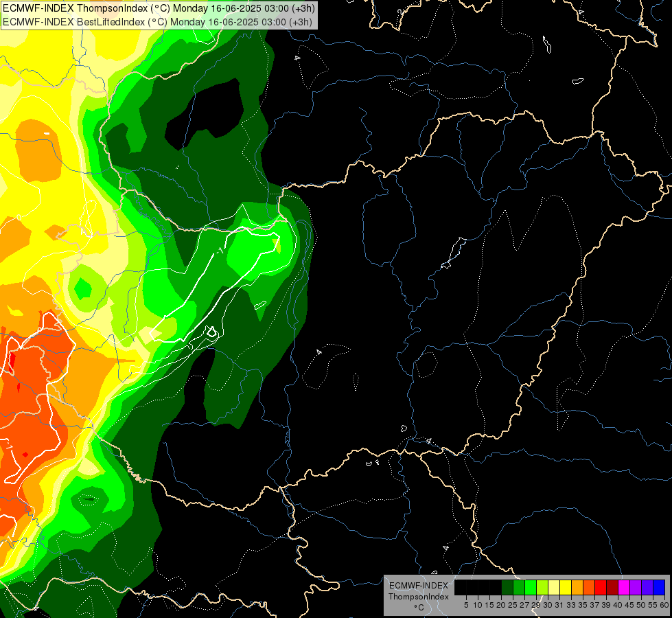Viewport: 672px width, 618px height.
Task: Click the legend tick value '31'
Action: pyautogui.click(x=559, y=605)
